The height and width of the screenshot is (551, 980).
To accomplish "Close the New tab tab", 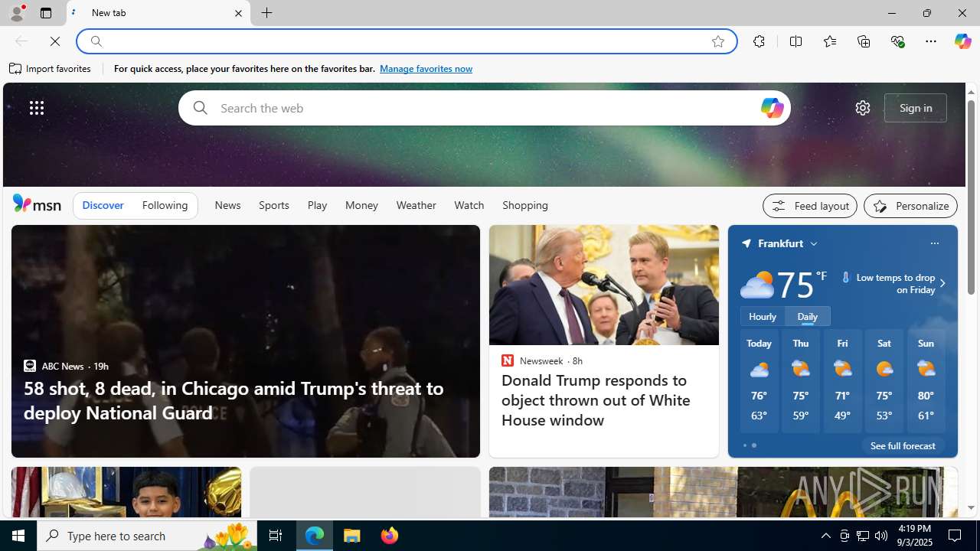I will (x=238, y=13).
